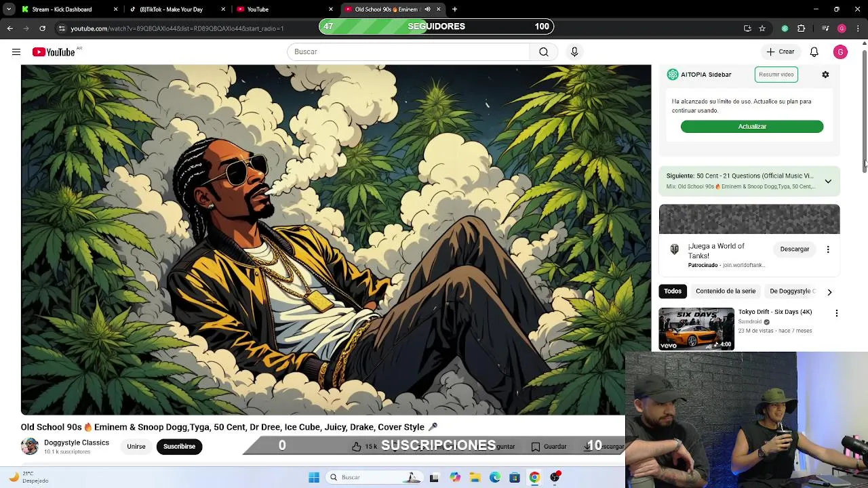This screenshot has height=488, width=868.
Task: Open Copilot from taskbar
Action: (x=455, y=477)
